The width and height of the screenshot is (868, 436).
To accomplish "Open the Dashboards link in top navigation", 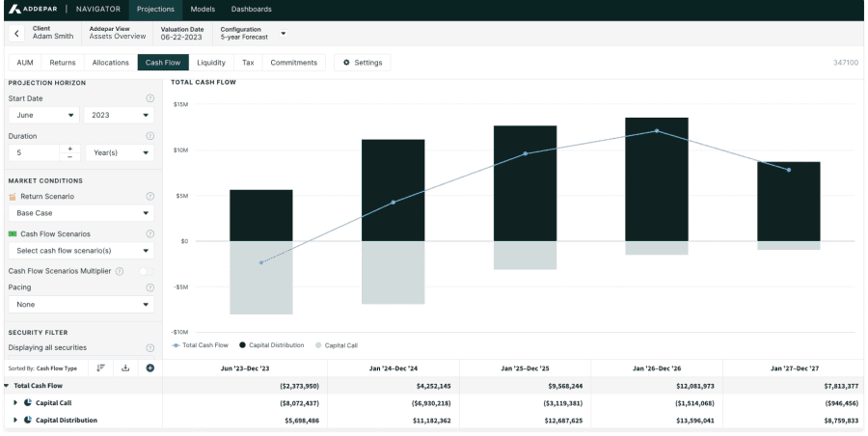I will coord(251,9).
